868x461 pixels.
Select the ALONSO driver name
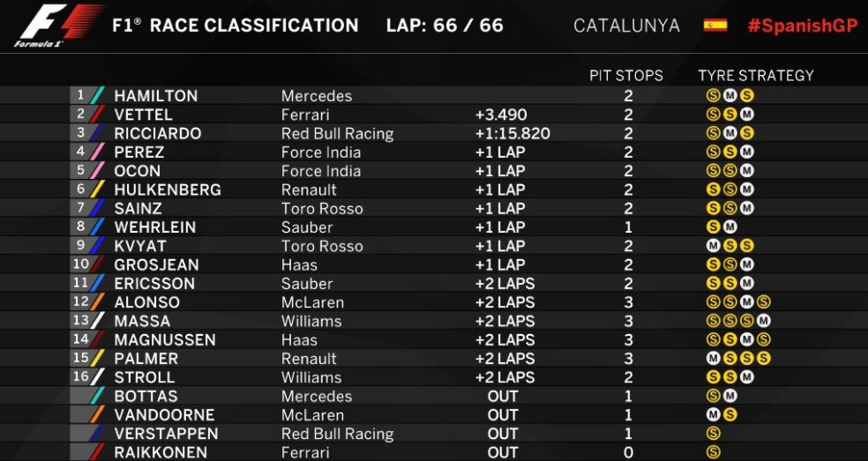point(146,302)
